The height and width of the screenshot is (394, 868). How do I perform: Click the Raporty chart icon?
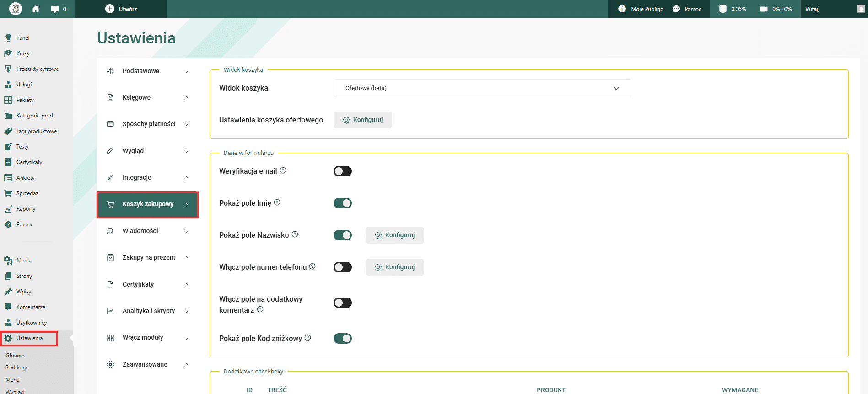pos(8,209)
